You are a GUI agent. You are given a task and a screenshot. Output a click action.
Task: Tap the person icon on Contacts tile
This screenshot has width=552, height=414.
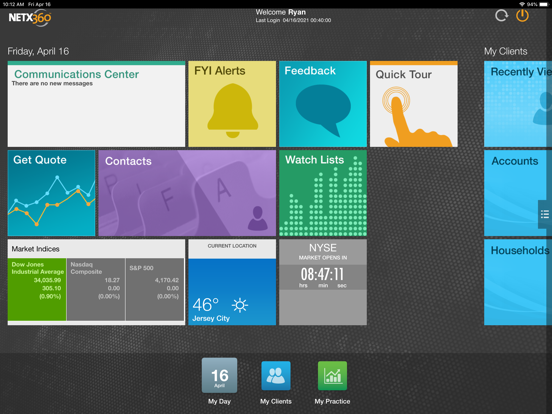coord(258,218)
